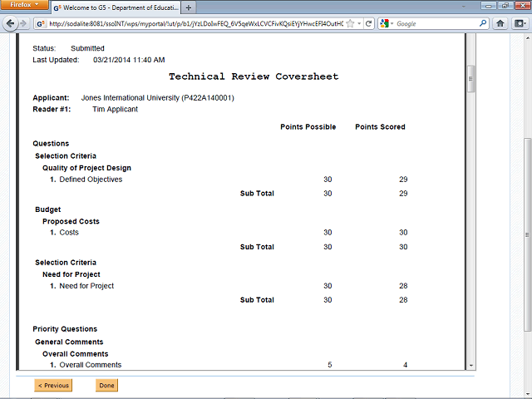
Task: Click the Budget section heading
Action: click(48, 209)
